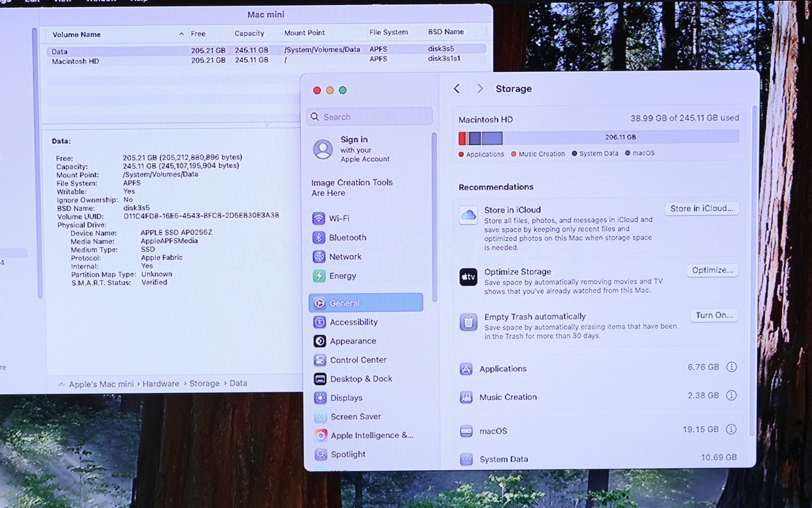The width and height of the screenshot is (812, 508).
Task: Turn on Empty Trash automatically
Action: (x=714, y=315)
